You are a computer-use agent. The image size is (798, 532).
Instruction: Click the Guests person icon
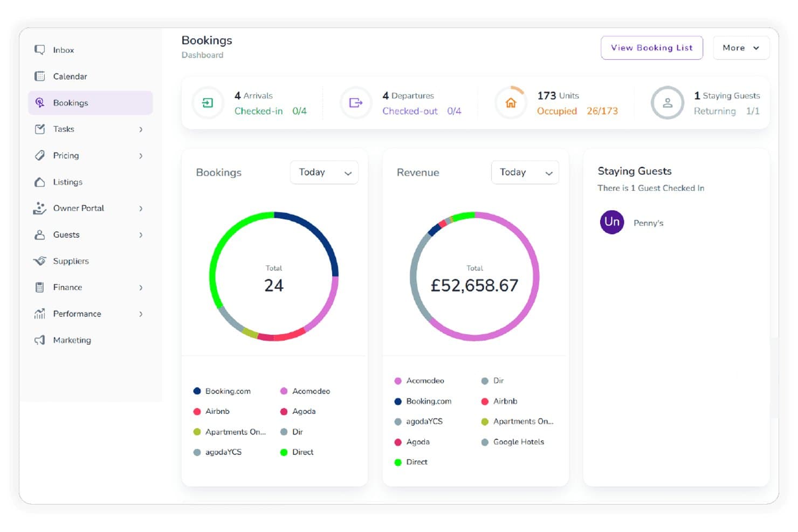click(x=39, y=234)
